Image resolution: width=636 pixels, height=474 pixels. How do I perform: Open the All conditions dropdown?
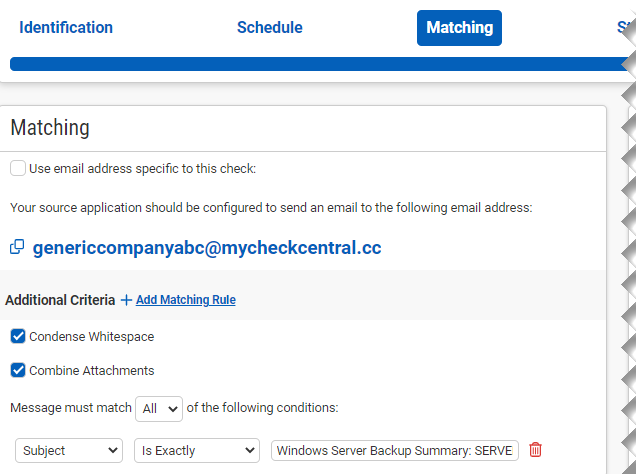(159, 409)
